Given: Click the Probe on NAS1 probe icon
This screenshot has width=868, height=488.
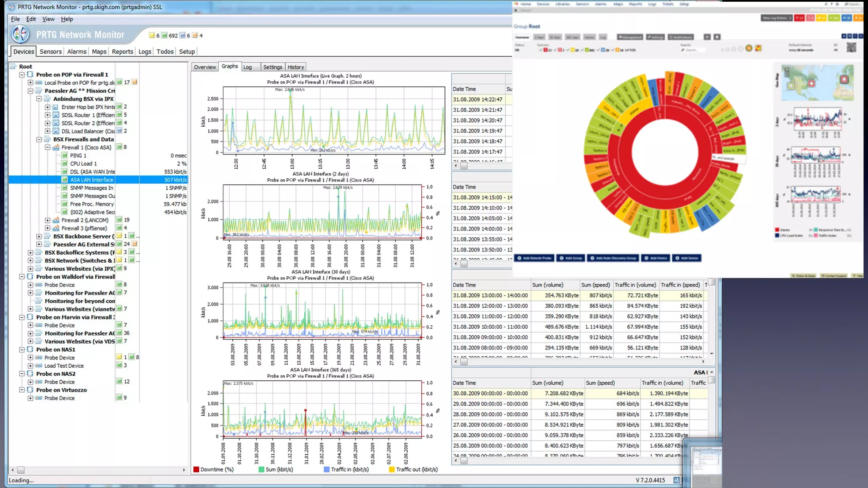Looking at the screenshot, I should coord(30,349).
